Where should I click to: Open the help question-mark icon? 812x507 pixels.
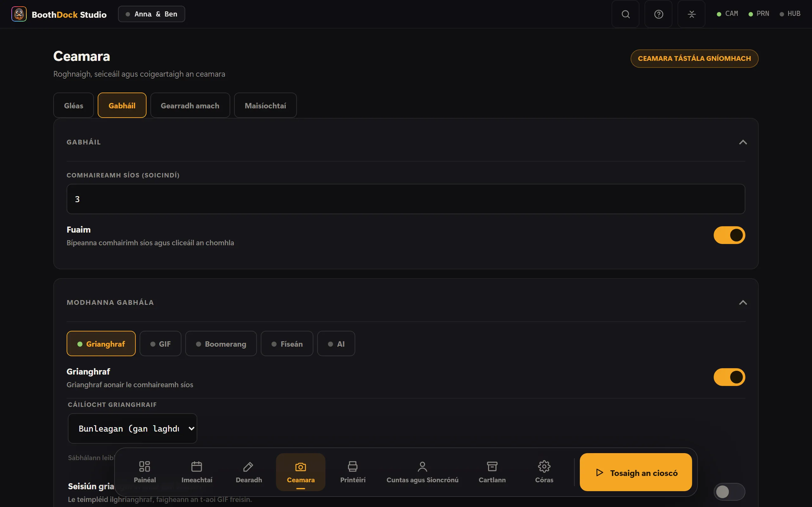click(x=658, y=14)
